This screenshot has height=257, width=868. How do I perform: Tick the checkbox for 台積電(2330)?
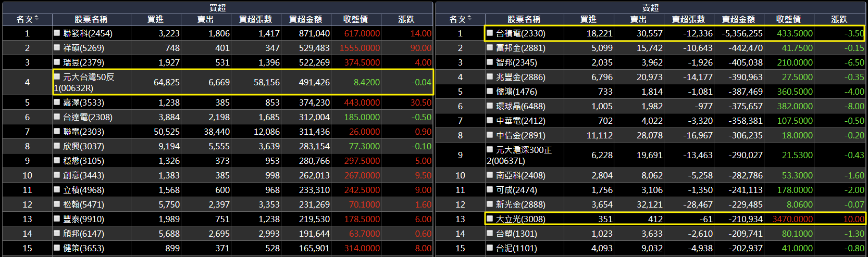490,33
